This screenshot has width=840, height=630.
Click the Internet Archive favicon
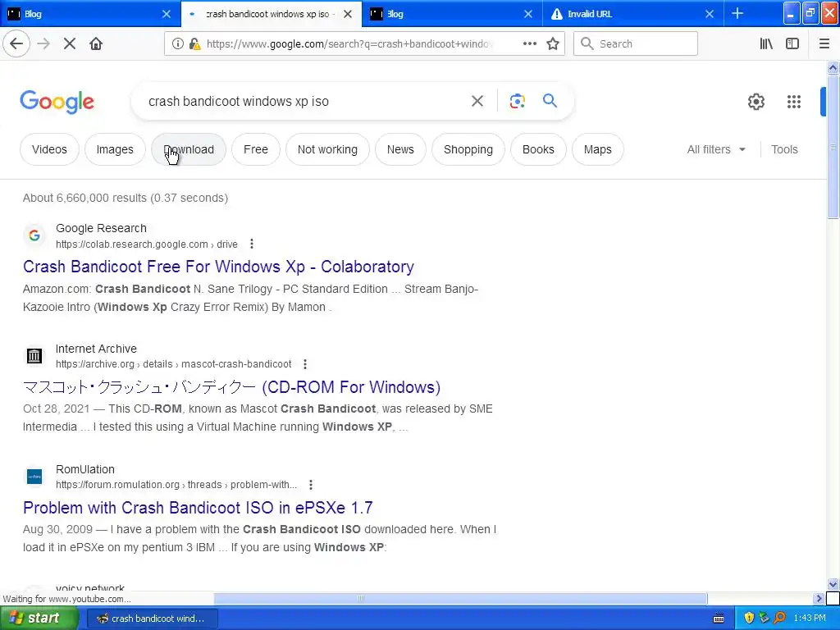(34, 356)
